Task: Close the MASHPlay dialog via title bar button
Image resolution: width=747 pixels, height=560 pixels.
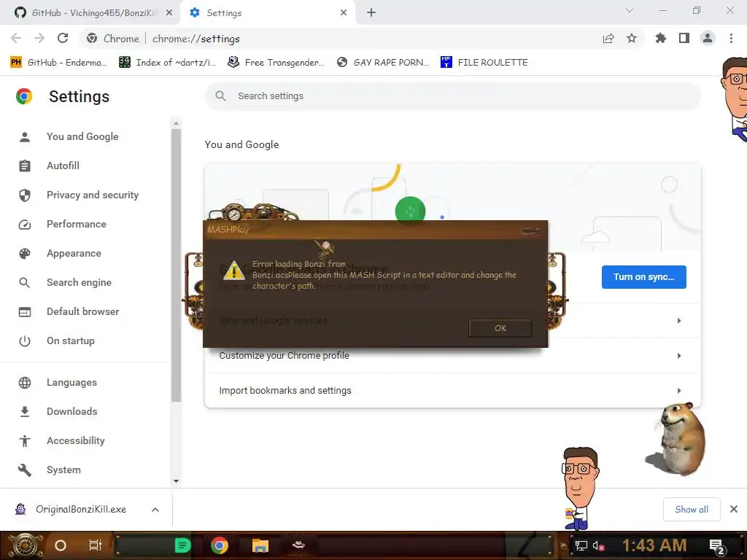Action: click(x=530, y=231)
